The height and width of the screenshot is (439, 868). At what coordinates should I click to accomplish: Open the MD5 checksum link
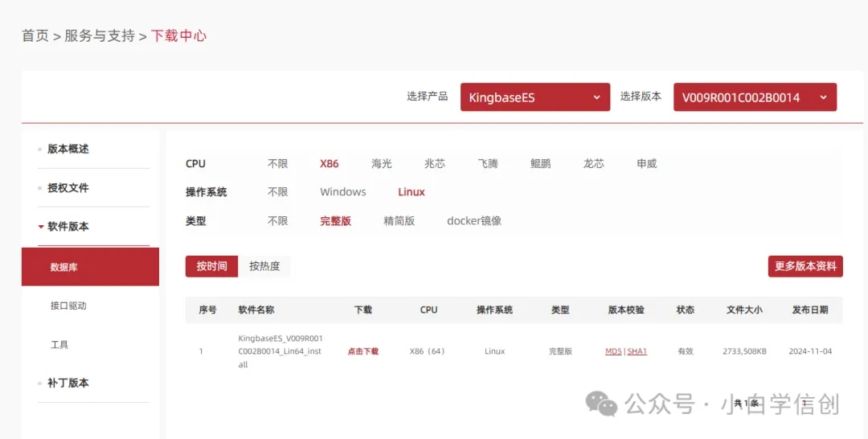[613, 351]
